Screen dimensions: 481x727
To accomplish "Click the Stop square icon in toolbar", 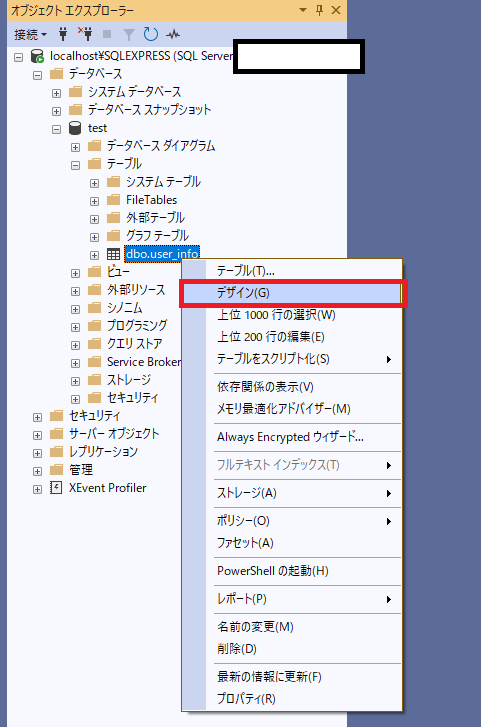I will [x=107, y=34].
